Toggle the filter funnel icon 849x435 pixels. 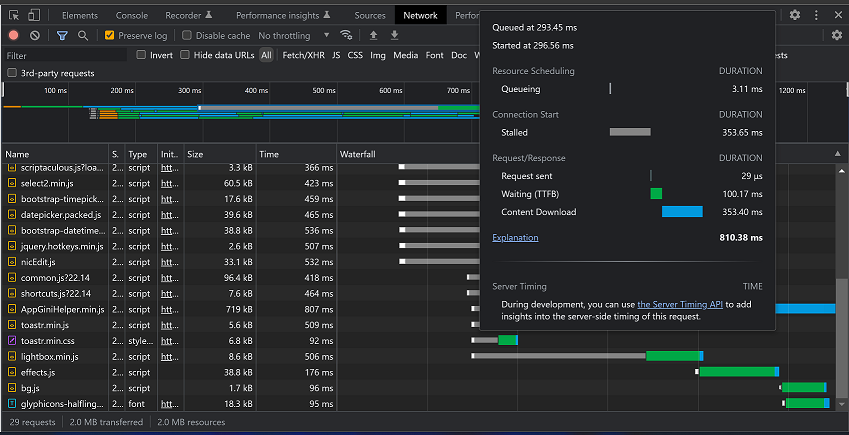coord(62,35)
